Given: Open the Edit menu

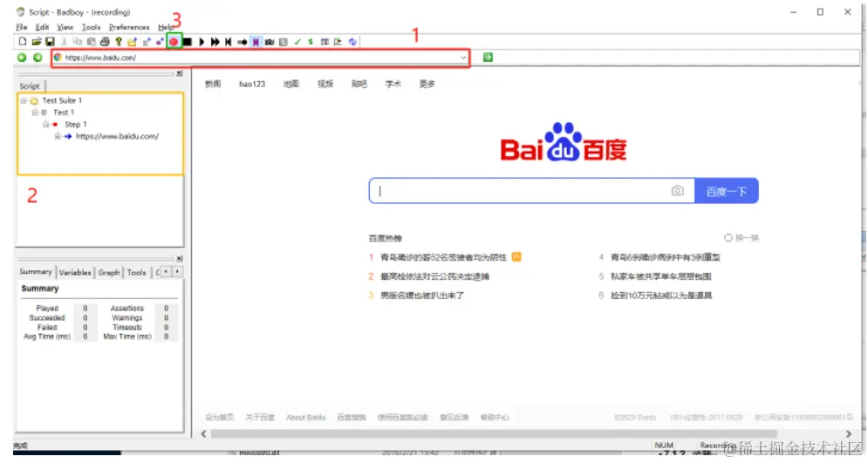Looking at the screenshot, I should (42, 27).
